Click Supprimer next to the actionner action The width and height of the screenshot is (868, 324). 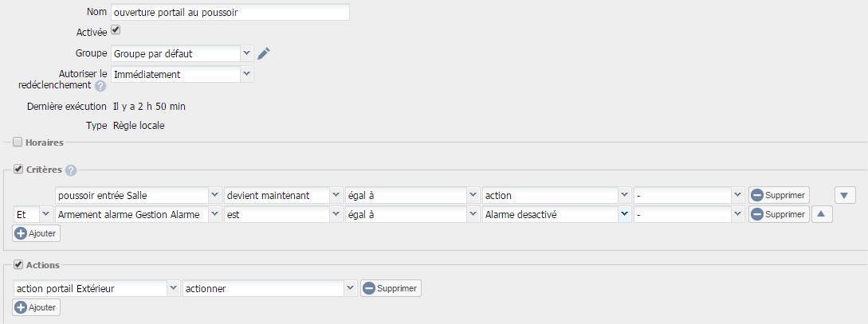(x=391, y=288)
